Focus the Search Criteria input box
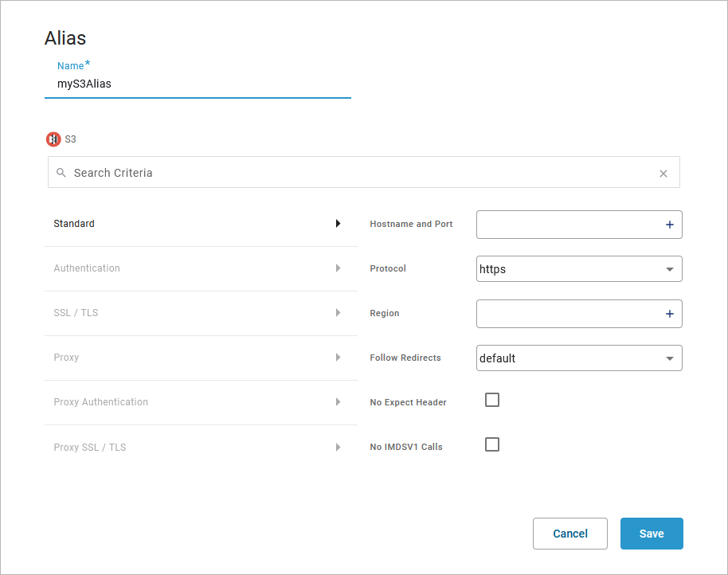Viewport: 728px width, 575px height. click(358, 173)
